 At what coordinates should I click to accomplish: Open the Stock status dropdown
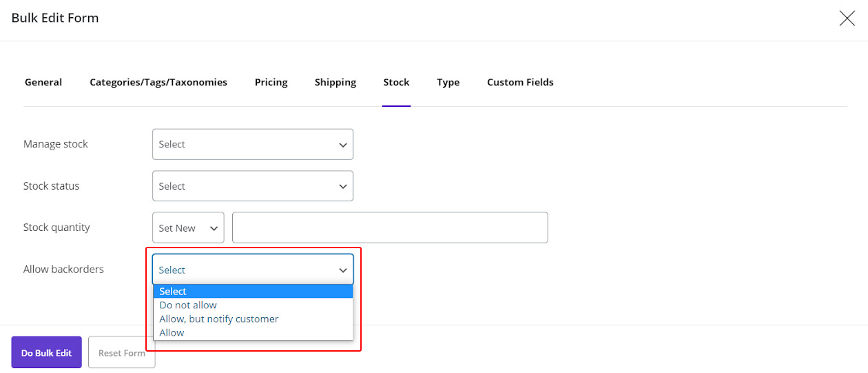pos(252,186)
